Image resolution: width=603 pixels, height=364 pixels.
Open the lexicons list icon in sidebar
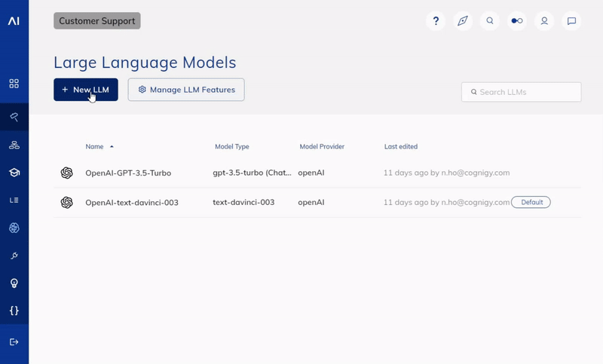(x=14, y=200)
